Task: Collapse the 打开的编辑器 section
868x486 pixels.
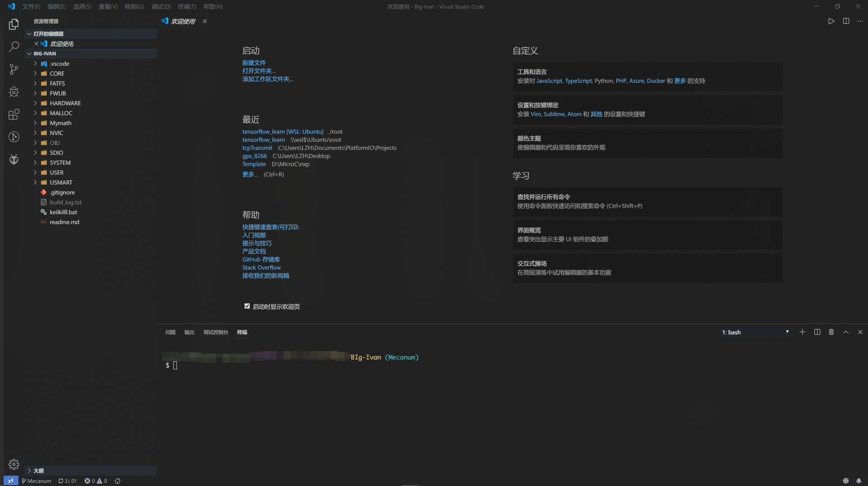Action: pos(91,34)
